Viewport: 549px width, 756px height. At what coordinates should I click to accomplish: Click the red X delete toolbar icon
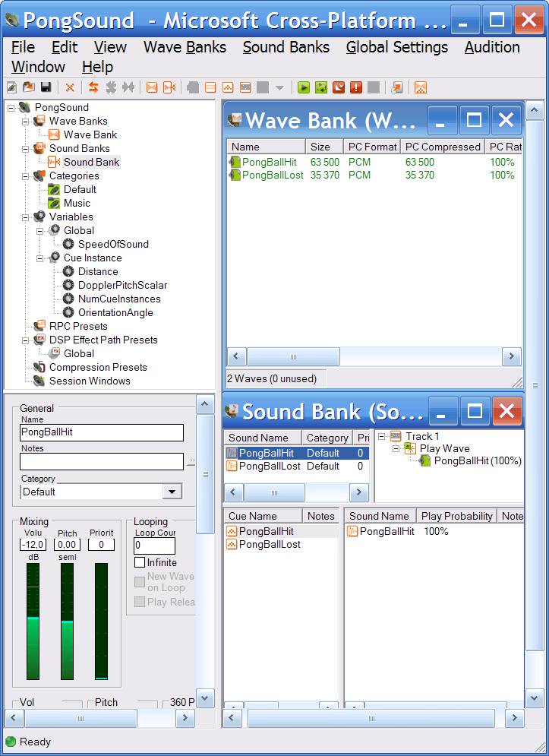pos(70,87)
